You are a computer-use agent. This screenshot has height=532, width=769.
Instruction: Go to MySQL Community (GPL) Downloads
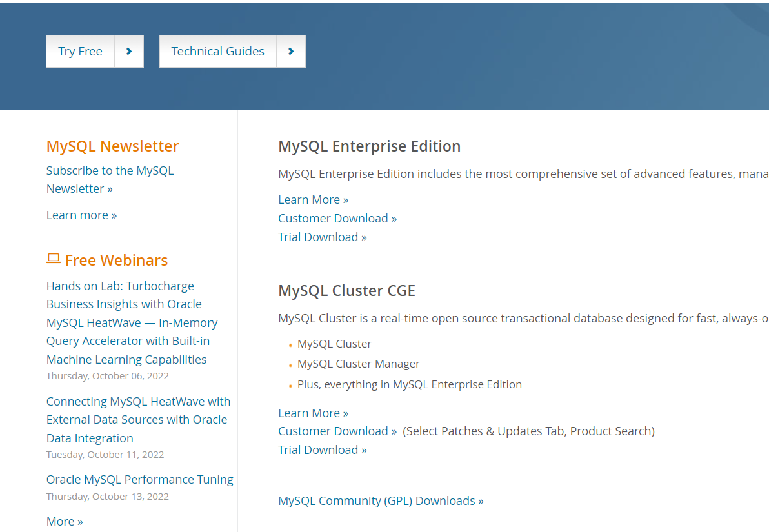[x=381, y=501]
